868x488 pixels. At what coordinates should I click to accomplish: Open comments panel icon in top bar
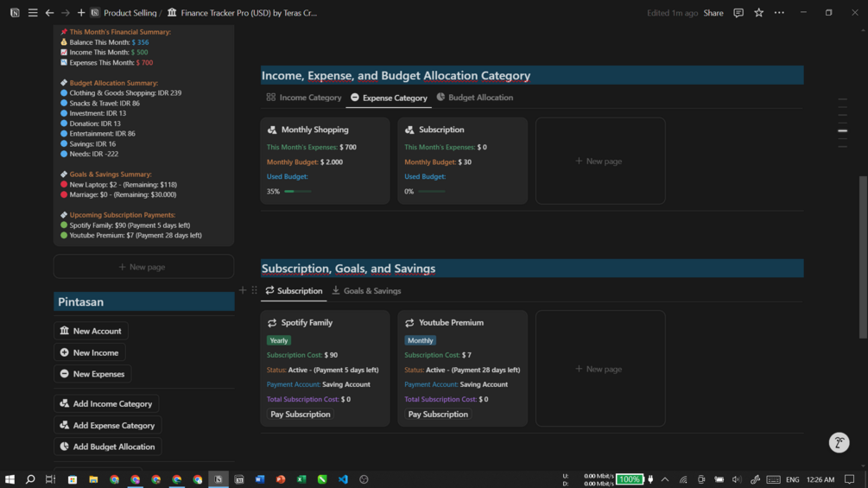coord(738,13)
